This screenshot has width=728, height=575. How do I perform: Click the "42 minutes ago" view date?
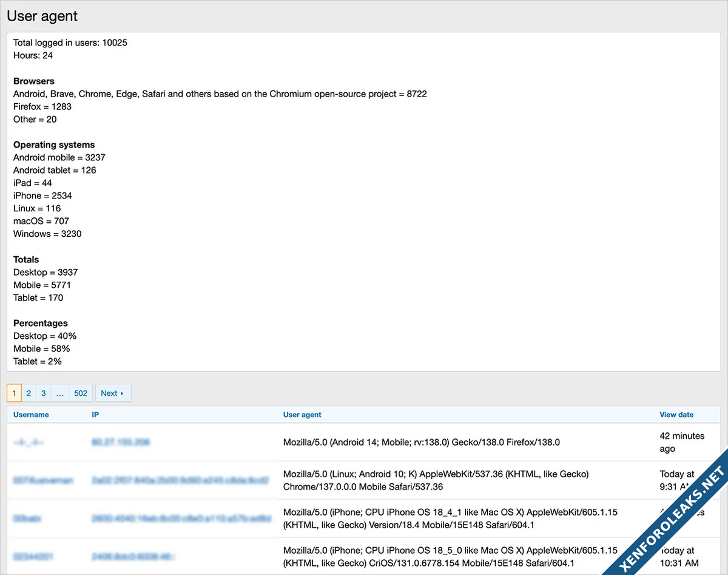pyautogui.click(x=682, y=443)
